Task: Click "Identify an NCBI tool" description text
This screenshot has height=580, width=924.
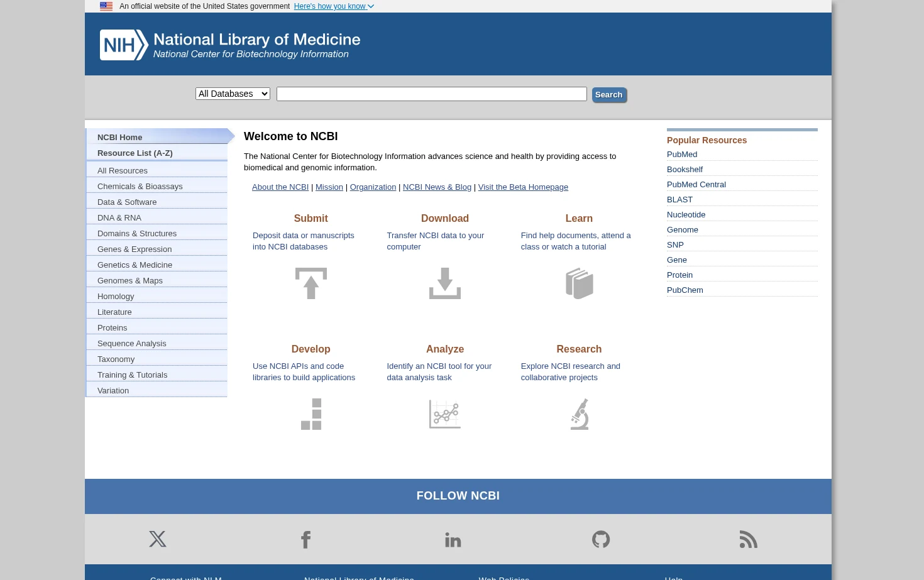Action: [439, 372]
